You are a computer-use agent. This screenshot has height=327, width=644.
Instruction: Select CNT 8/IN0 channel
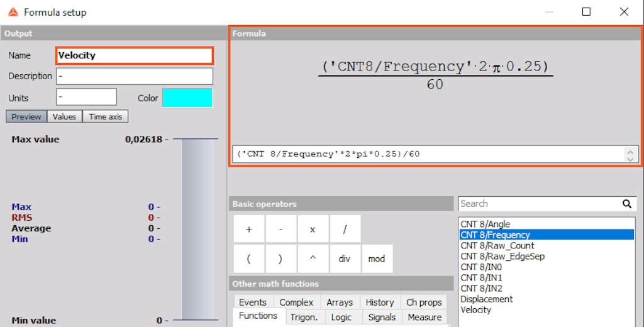tap(547, 267)
